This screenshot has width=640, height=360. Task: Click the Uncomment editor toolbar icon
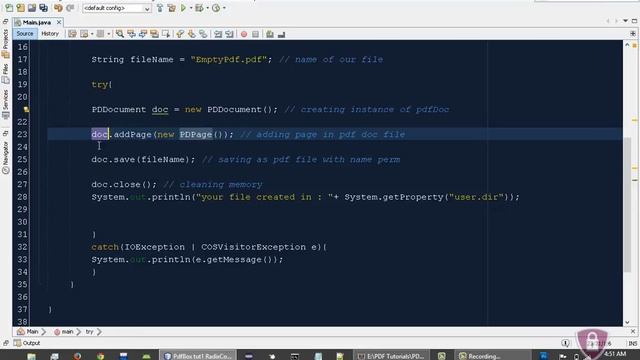click(282, 34)
